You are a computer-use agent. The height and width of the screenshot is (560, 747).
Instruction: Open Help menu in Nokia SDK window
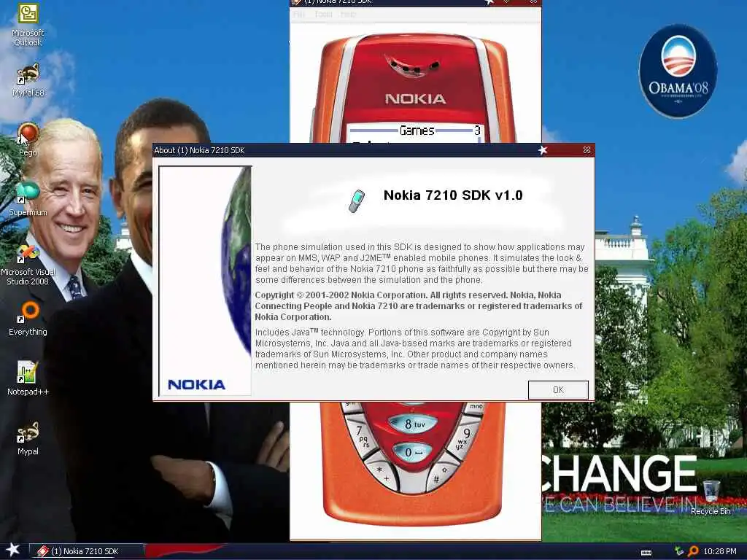click(x=348, y=15)
